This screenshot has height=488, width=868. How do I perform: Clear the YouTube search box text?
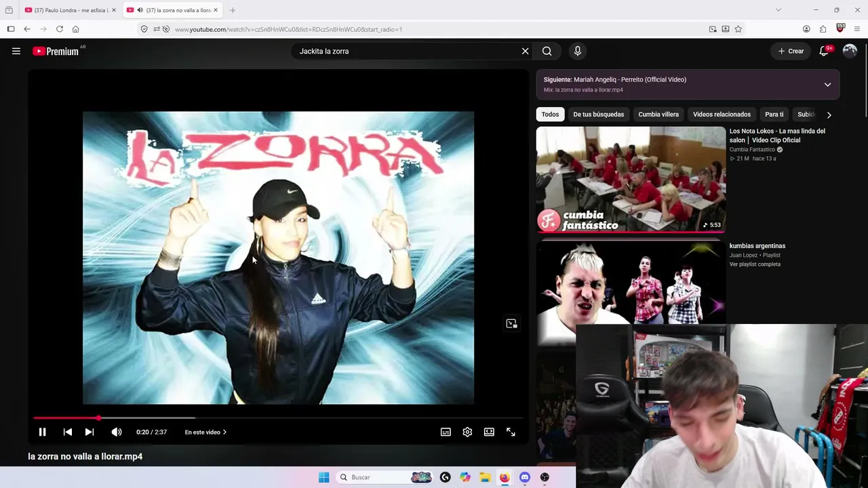(525, 51)
